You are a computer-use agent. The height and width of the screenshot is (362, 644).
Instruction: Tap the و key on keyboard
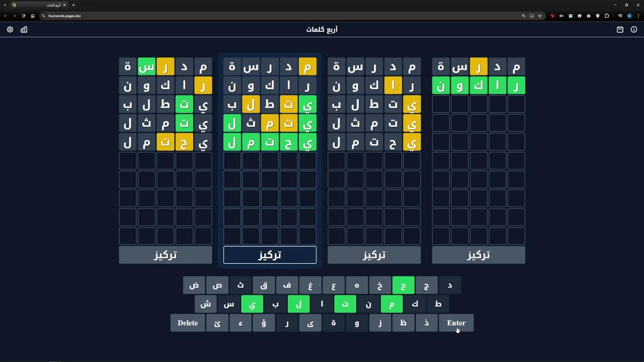357,323
